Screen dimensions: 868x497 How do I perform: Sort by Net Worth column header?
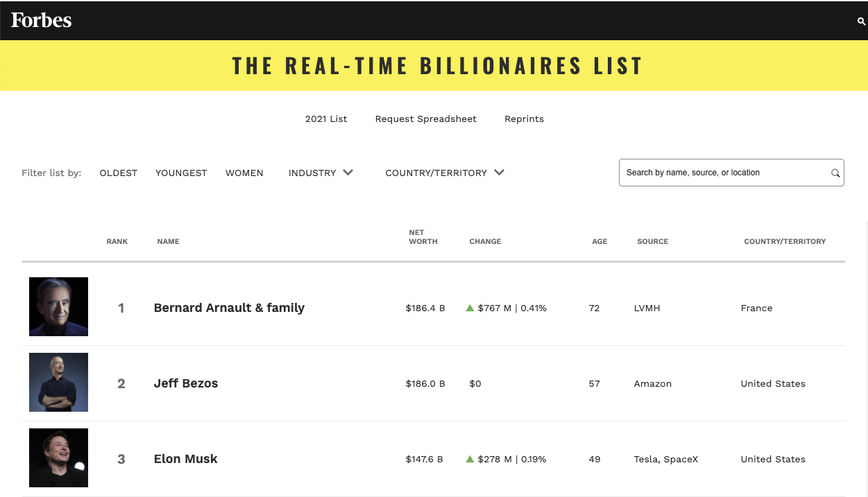click(x=423, y=237)
